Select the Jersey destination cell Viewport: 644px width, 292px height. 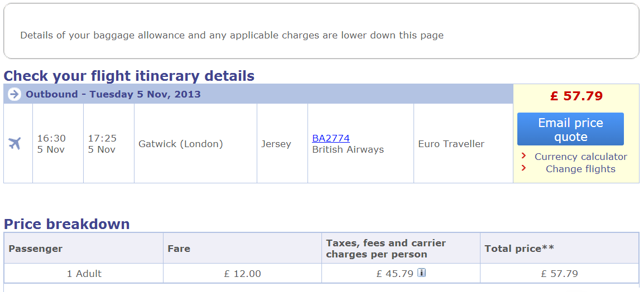276,144
